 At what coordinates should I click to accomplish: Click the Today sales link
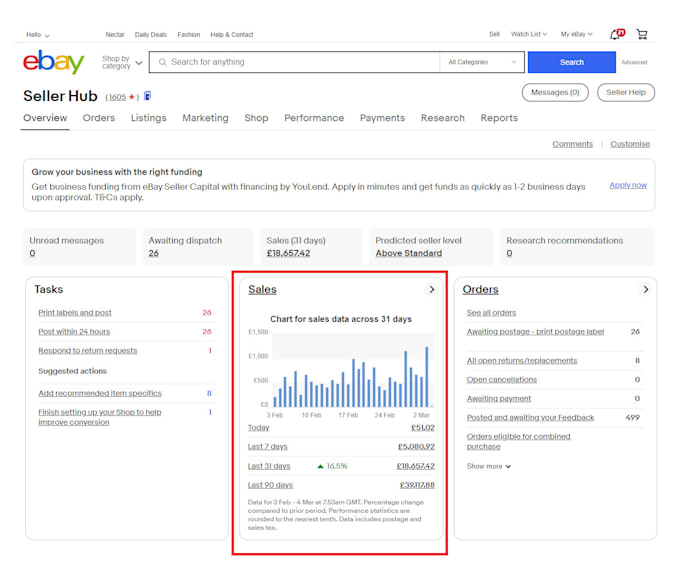point(258,427)
